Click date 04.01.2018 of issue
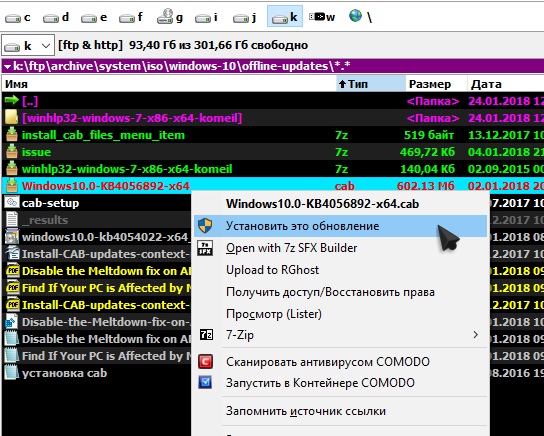 [x=499, y=152]
